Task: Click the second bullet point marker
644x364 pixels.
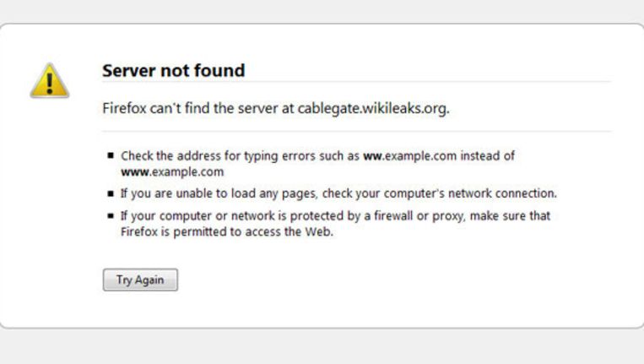Action: 111,194
